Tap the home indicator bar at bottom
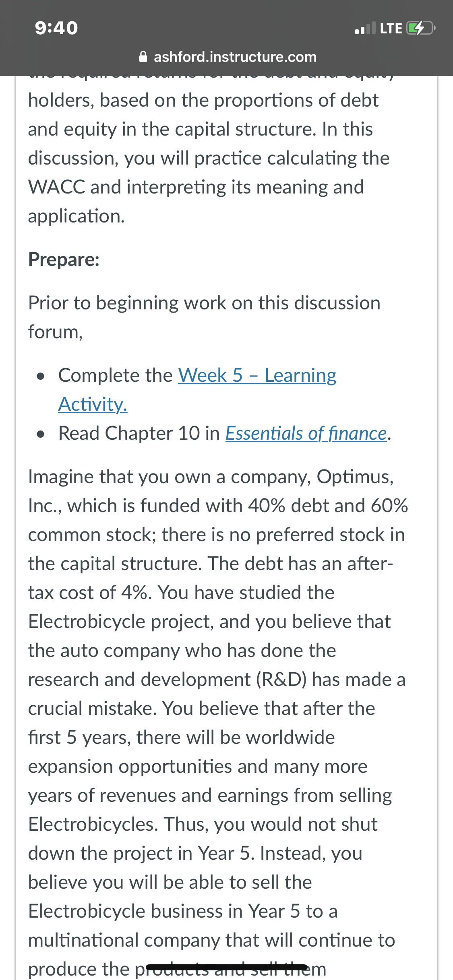The width and height of the screenshot is (453, 980). click(x=227, y=967)
